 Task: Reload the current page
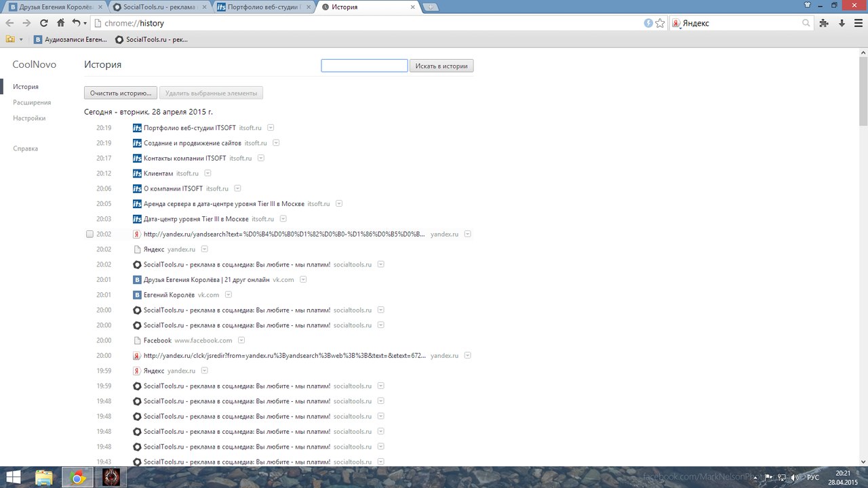coord(44,23)
